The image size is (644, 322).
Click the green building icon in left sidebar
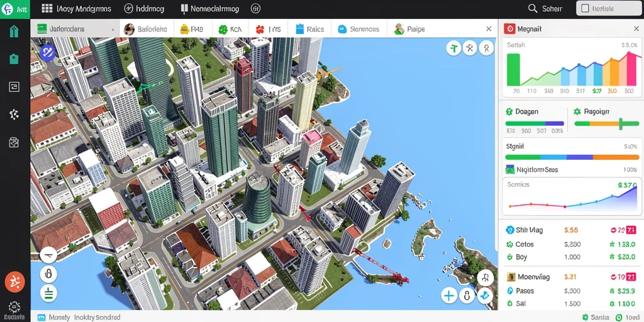click(x=14, y=31)
